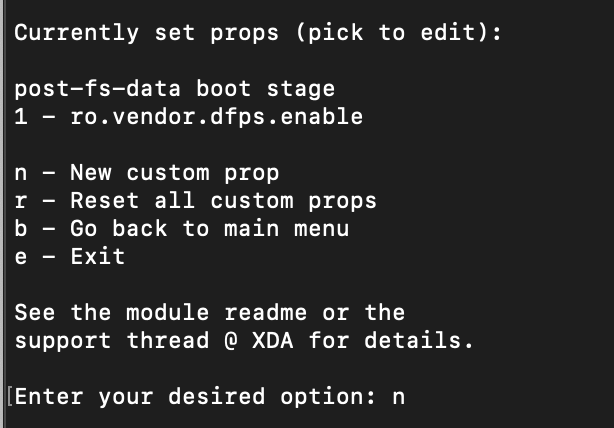The height and width of the screenshot is (428, 614).
Task: Select the ro.vendor.dfps.enable prop name
Action: (216, 117)
